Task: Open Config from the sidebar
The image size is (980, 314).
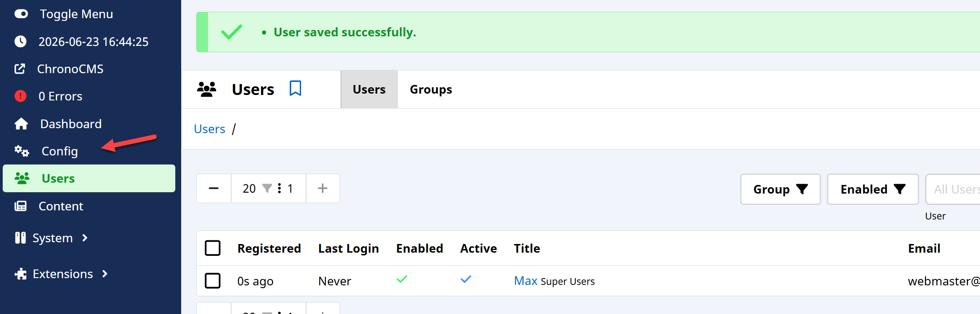Action: pyautogui.click(x=60, y=151)
